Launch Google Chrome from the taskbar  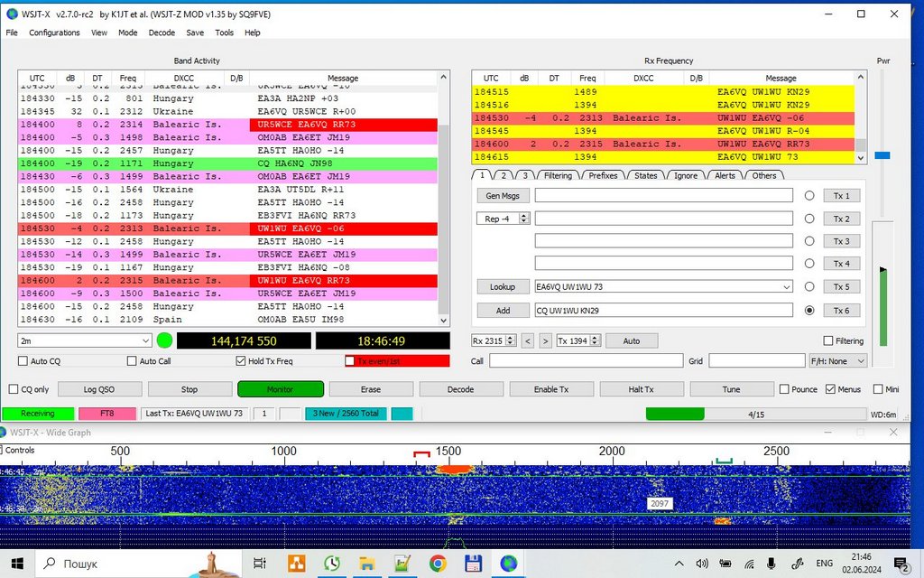point(438,564)
